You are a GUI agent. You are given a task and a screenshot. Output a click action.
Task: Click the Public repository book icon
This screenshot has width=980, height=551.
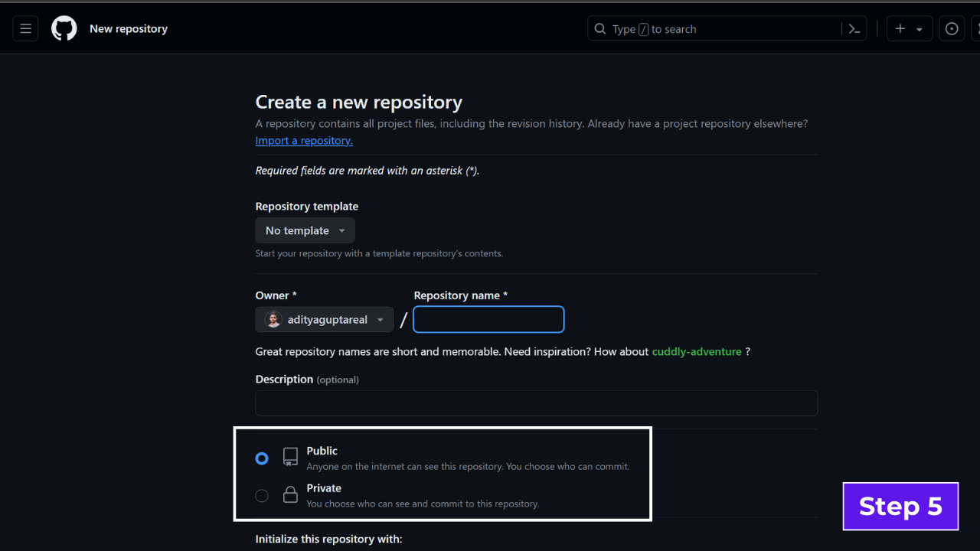point(290,458)
